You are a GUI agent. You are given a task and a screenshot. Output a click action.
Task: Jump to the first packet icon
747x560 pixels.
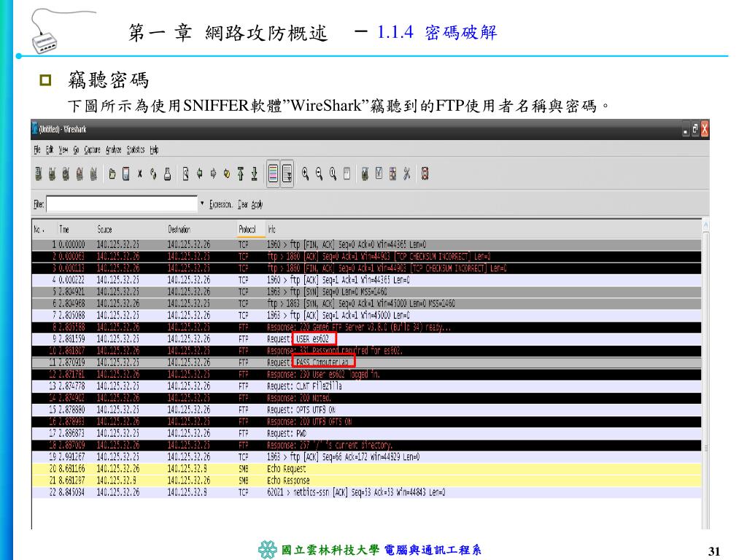coord(241,174)
